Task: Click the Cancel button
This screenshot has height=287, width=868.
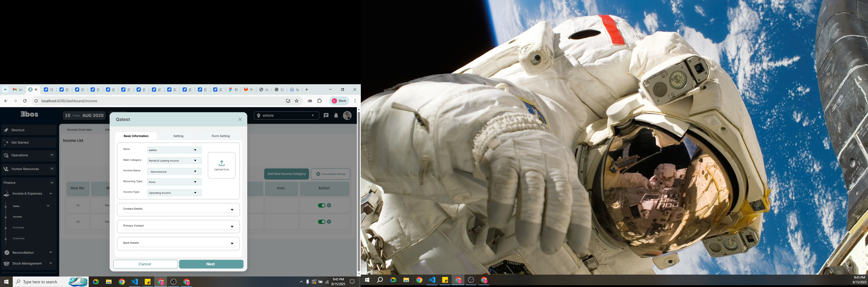Action: point(145,264)
